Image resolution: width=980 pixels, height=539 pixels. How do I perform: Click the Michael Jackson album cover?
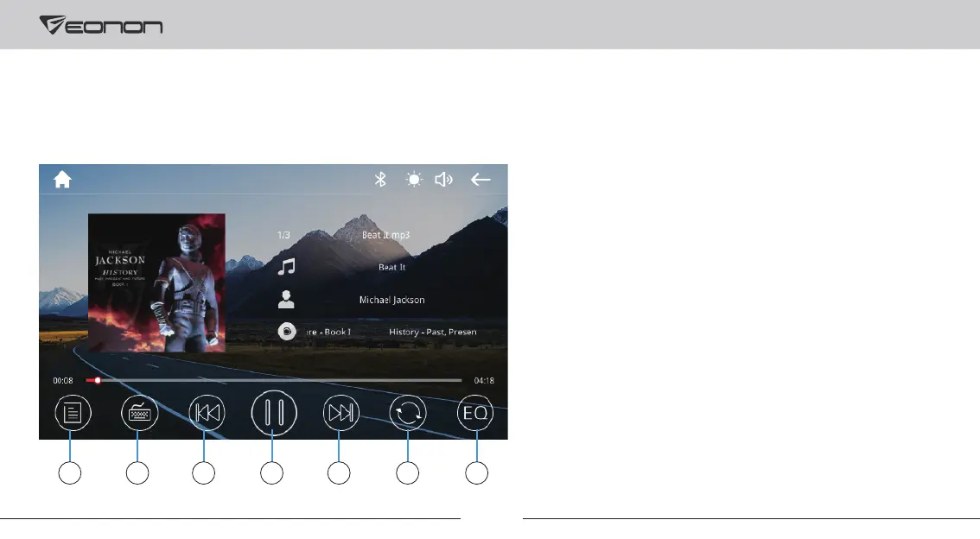point(156,283)
